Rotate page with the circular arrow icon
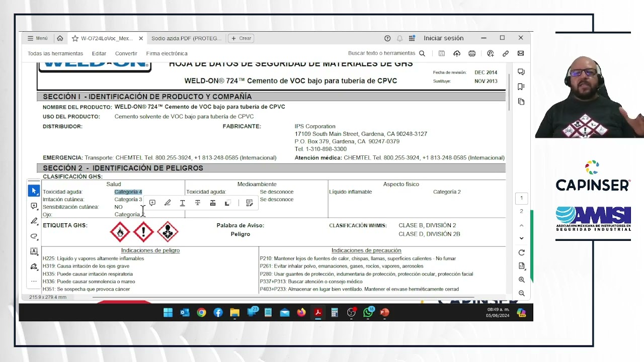 click(x=521, y=252)
